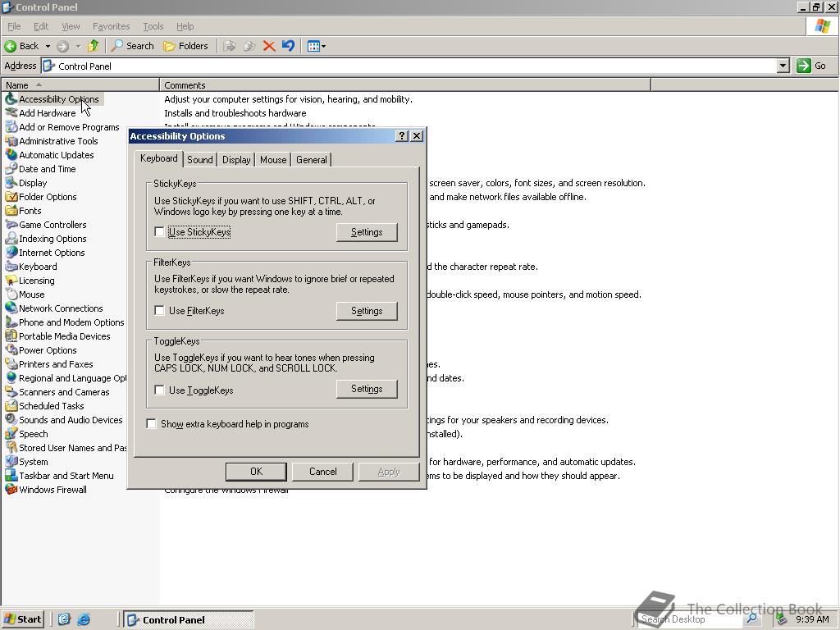840x630 pixels.
Task: Click the blue Undo arrow icon
Action: [288, 46]
